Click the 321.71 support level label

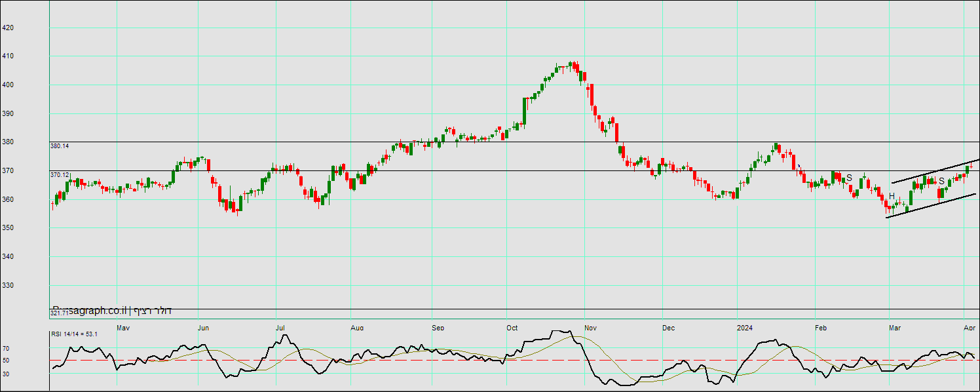tap(58, 314)
